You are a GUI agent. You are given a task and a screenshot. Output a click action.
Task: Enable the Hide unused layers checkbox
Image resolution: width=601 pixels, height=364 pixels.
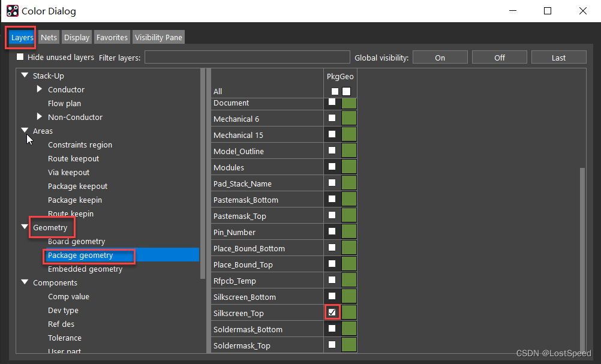pos(20,57)
